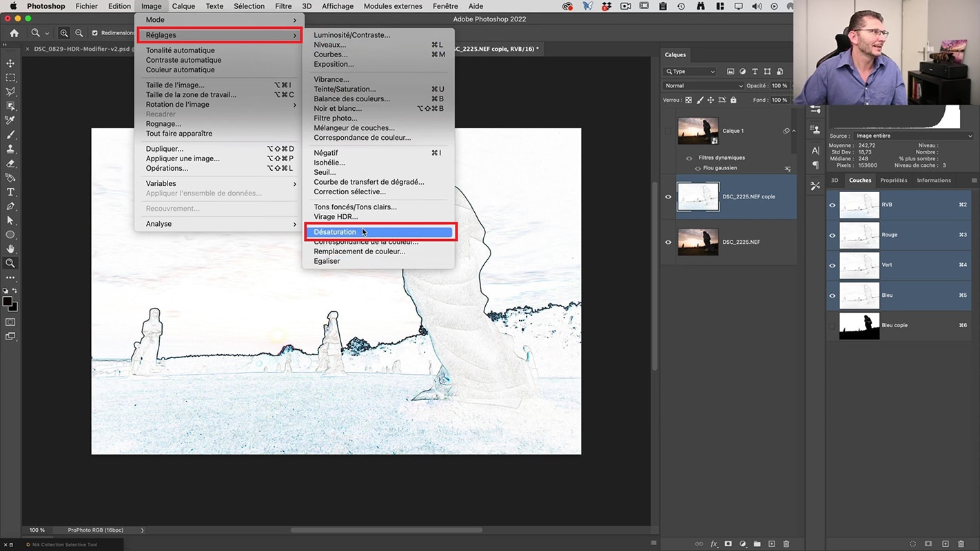This screenshot has height=551, width=980.
Task: Open the Mode submenu
Action: (221, 20)
